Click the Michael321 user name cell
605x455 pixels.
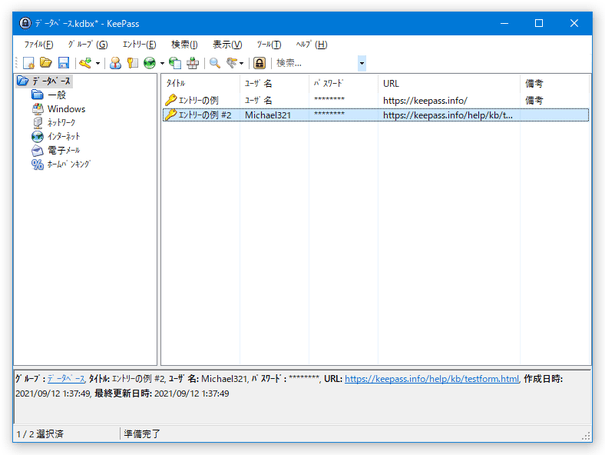[267, 115]
